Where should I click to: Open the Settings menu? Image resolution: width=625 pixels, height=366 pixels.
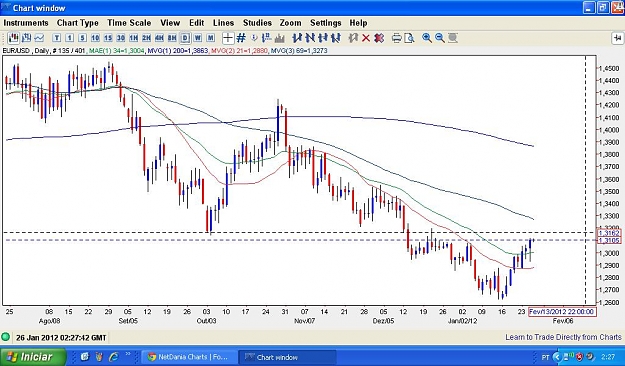[326, 23]
